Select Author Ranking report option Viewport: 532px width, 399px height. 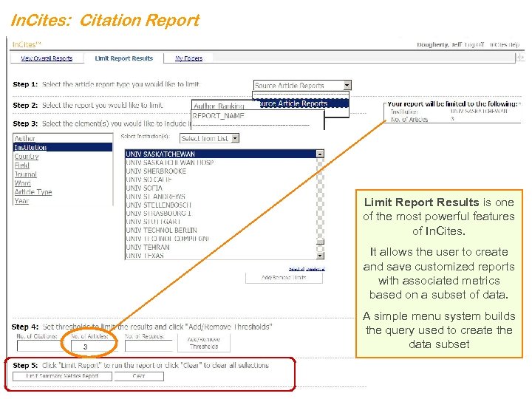click(x=219, y=106)
